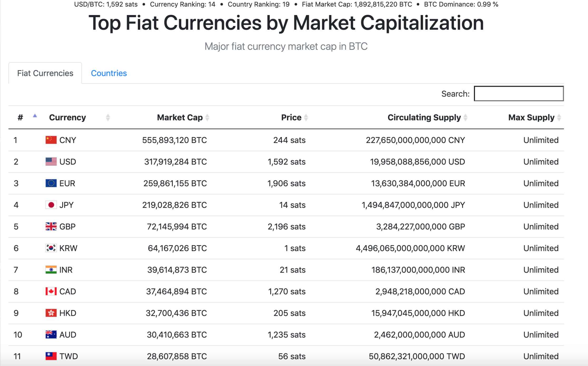Sort table by Max Supply column
The height and width of the screenshot is (366, 588).
coord(534,118)
